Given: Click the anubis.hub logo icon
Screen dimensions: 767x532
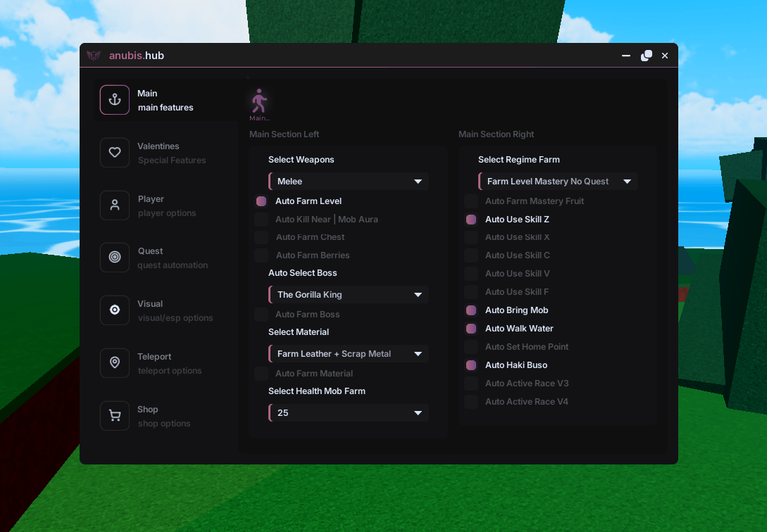Looking at the screenshot, I should [x=94, y=55].
